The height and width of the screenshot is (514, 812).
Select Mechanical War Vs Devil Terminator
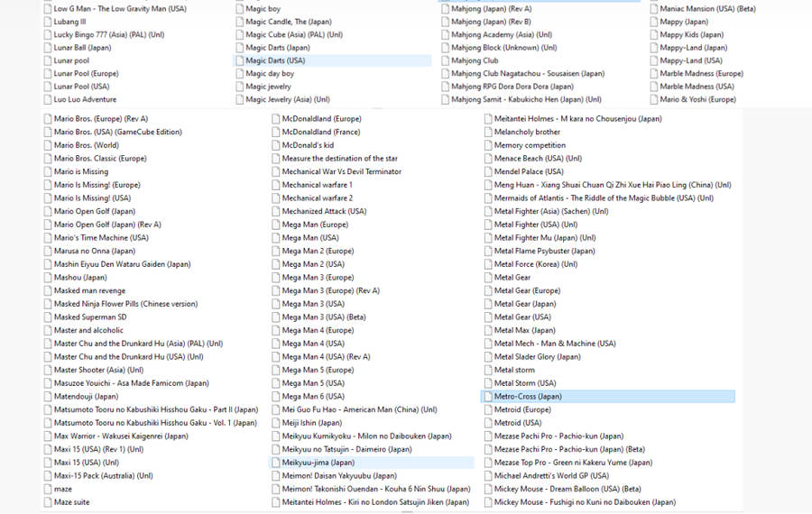click(x=341, y=171)
